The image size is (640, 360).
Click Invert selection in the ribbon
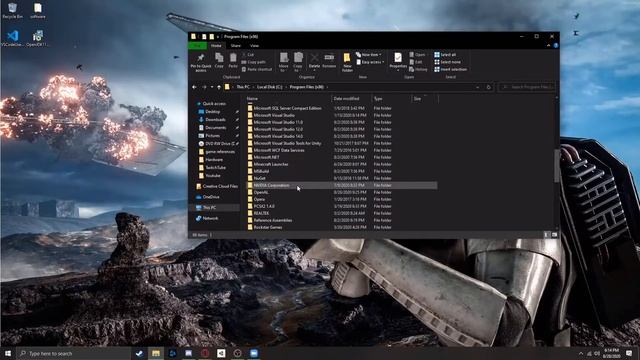click(x=451, y=69)
